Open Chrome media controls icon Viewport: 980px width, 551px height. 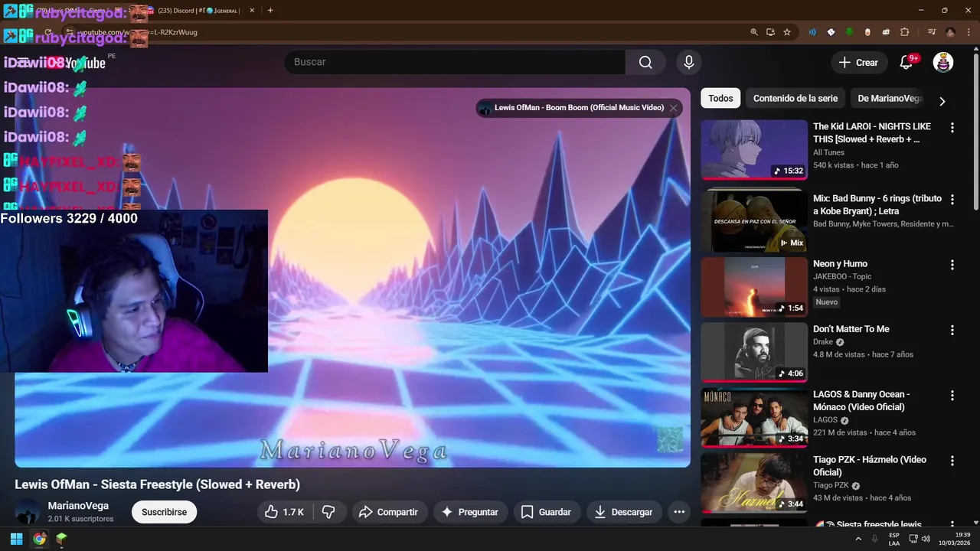pyautogui.click(x=931, y=32)
